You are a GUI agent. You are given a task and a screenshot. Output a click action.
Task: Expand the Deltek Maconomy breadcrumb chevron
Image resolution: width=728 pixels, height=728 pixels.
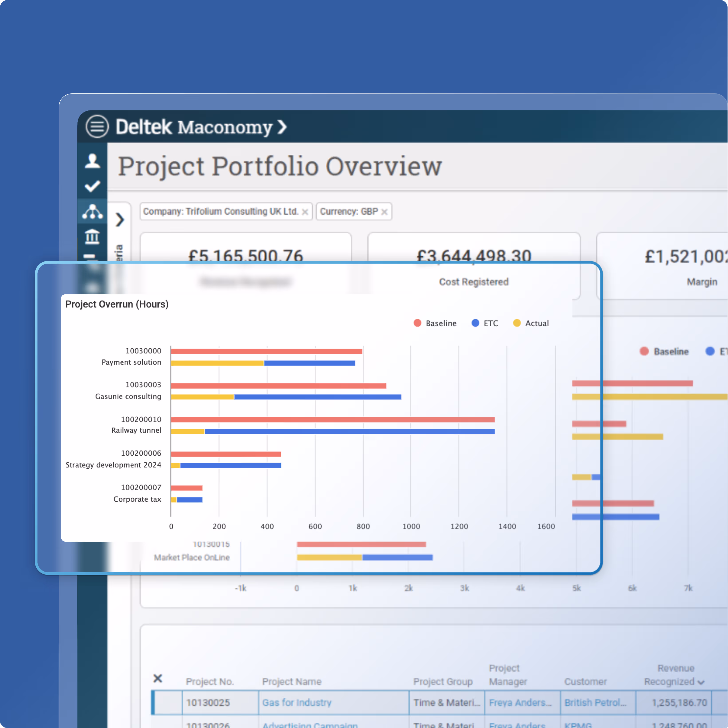click(282, 127)
